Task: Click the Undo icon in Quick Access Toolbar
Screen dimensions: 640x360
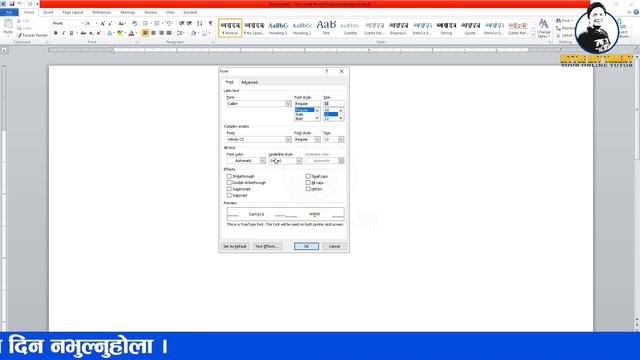Action: click(19, 4)
